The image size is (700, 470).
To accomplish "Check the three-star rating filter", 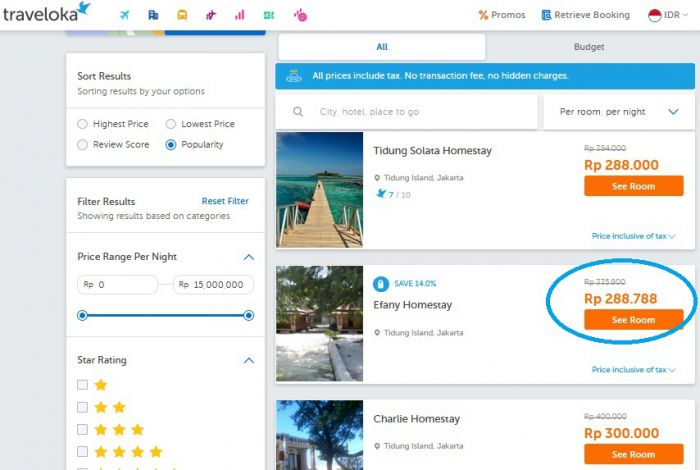I will 82,429.
